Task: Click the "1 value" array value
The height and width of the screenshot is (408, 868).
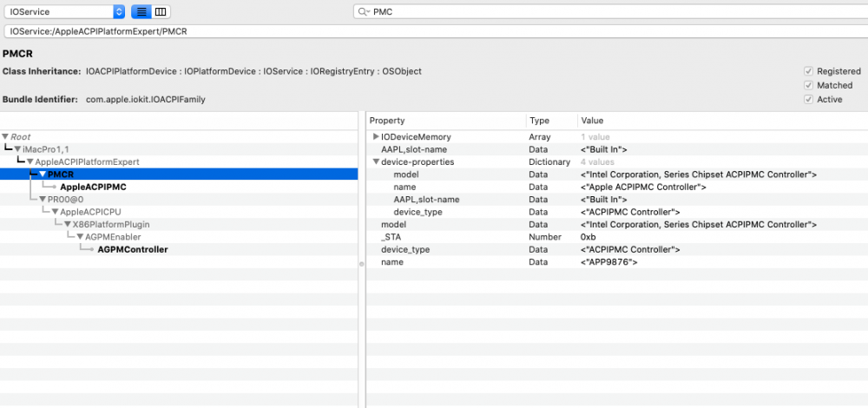Action: pos(595,137)
